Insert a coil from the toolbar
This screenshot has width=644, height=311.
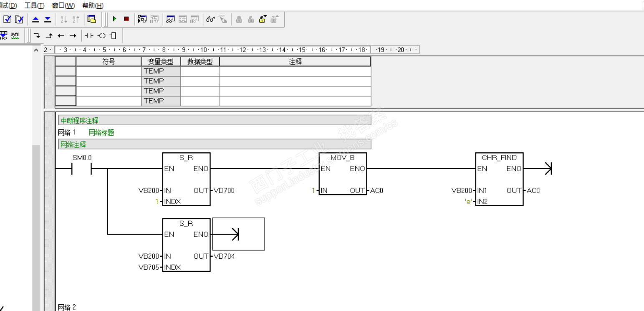pos(101,36)
